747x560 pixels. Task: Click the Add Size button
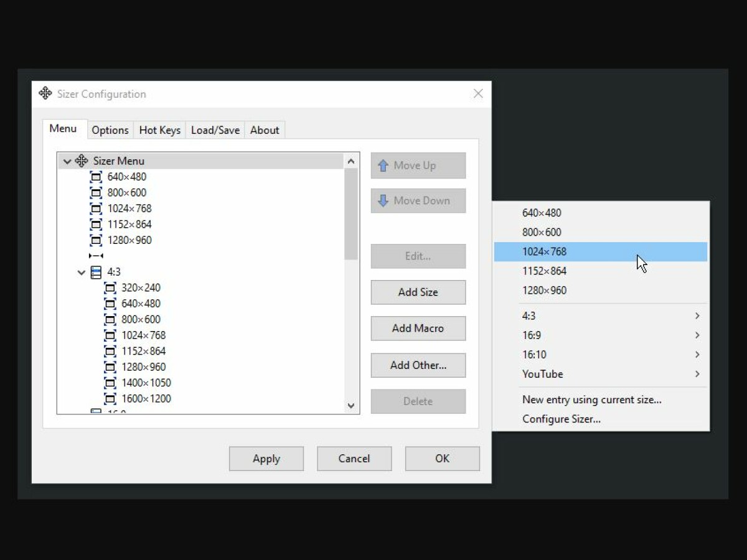[418, 292]
